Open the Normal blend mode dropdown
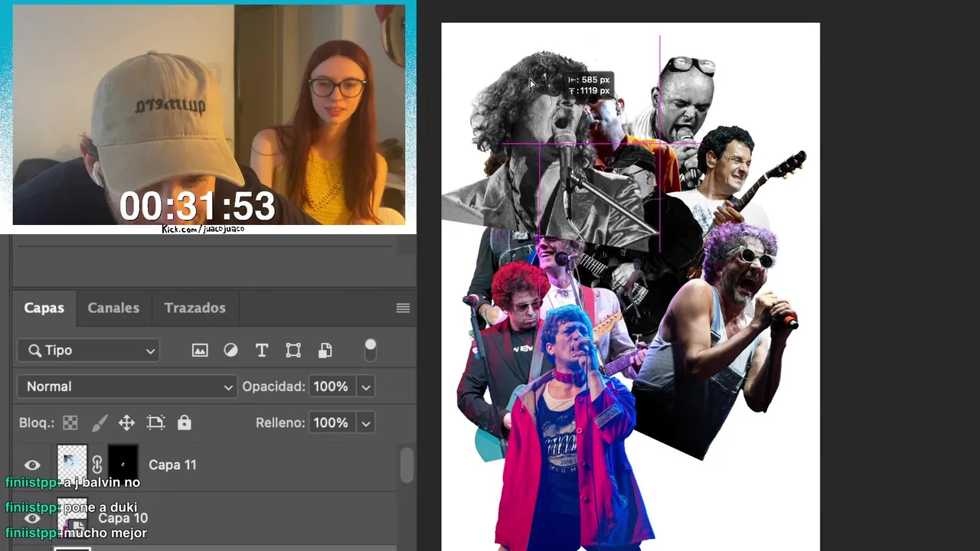Screen dimensions: 980x551 [128, 386]
